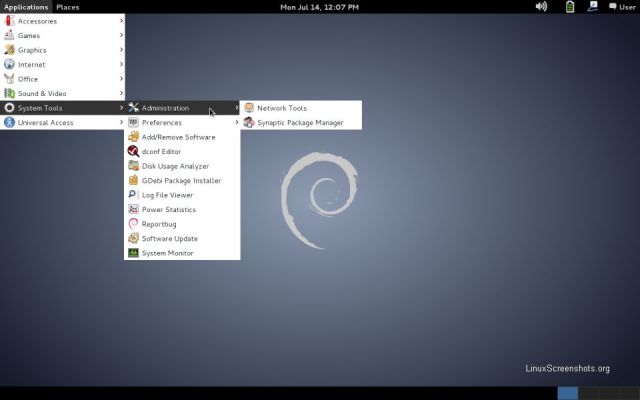Open the User menu in the top panel
The width and height of the screenshot is (640, 400).
(x=622, y=7)
